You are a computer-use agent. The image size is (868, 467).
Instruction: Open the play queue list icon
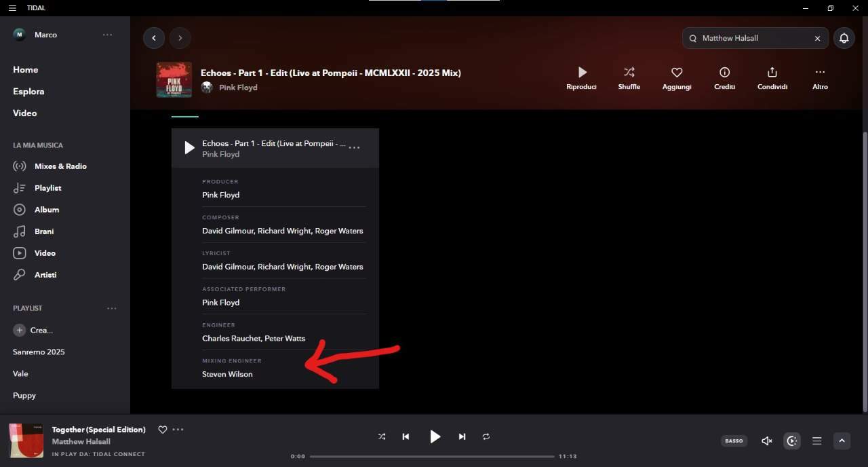click(x=817, y=441)
